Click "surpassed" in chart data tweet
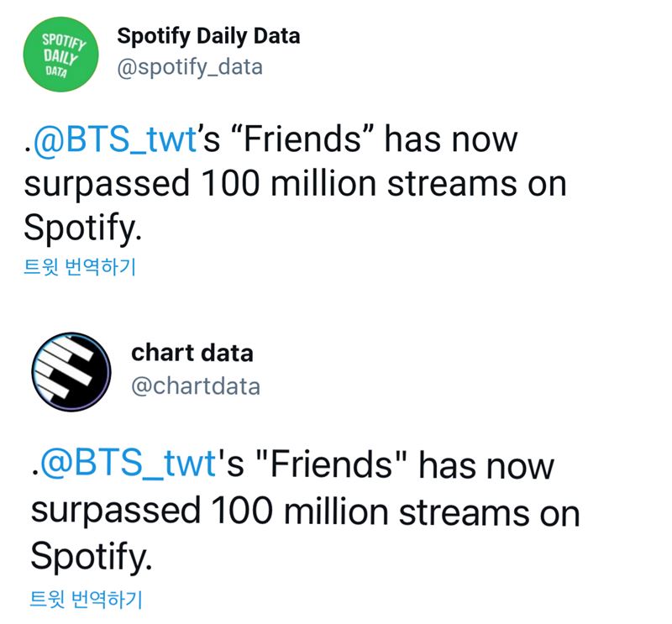This screenshot has height=624, width=672. [116, 513]
